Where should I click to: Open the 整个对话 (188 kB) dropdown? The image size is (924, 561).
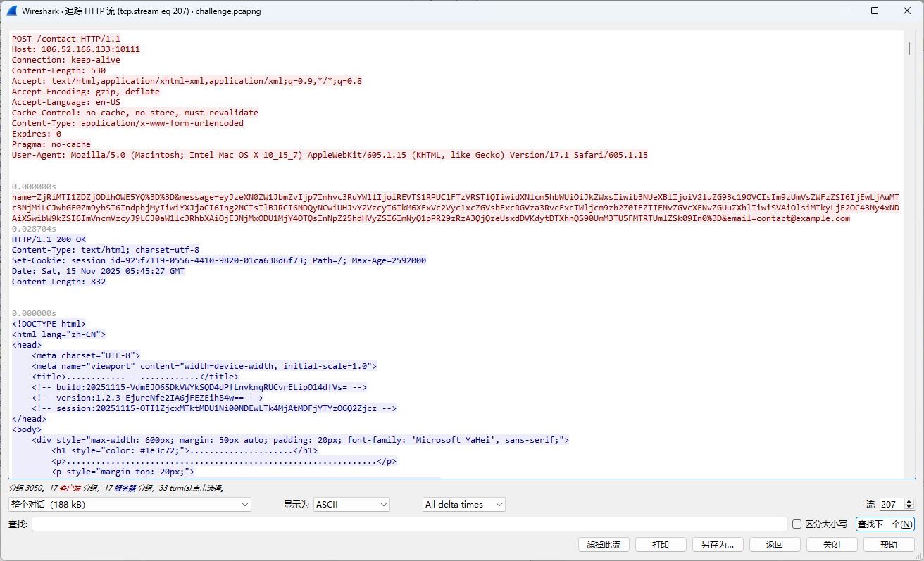click(130, 505)
